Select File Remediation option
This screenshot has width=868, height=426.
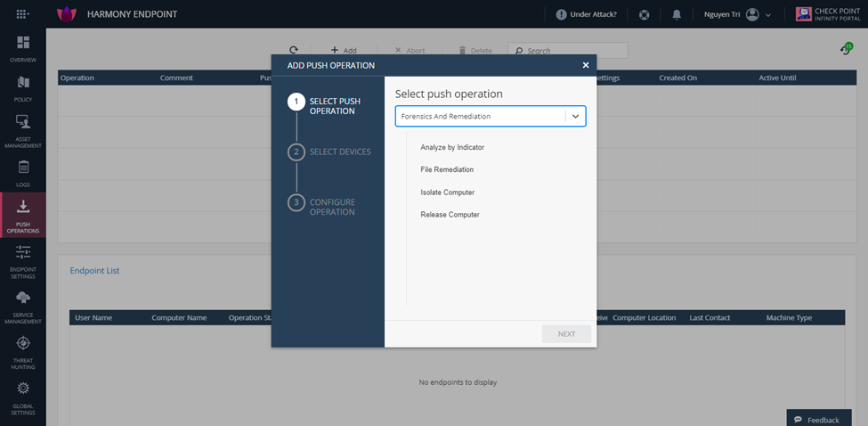tap(447, 169)
